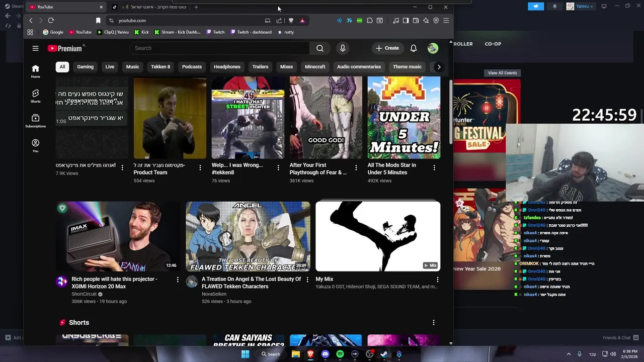The width and height of the screenshot is (644, 362).
Task: Open options for After Your First Playthrough video
Action: (356, 167)
